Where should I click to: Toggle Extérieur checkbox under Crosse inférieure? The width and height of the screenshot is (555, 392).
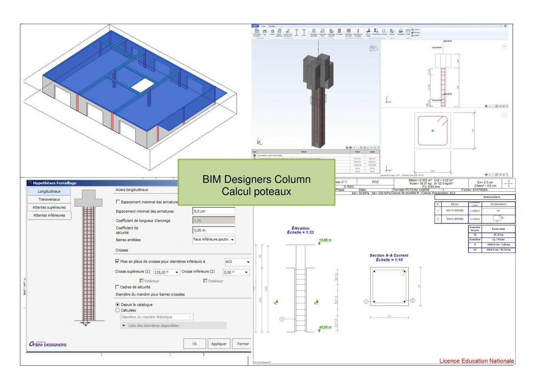click(206, 281)
